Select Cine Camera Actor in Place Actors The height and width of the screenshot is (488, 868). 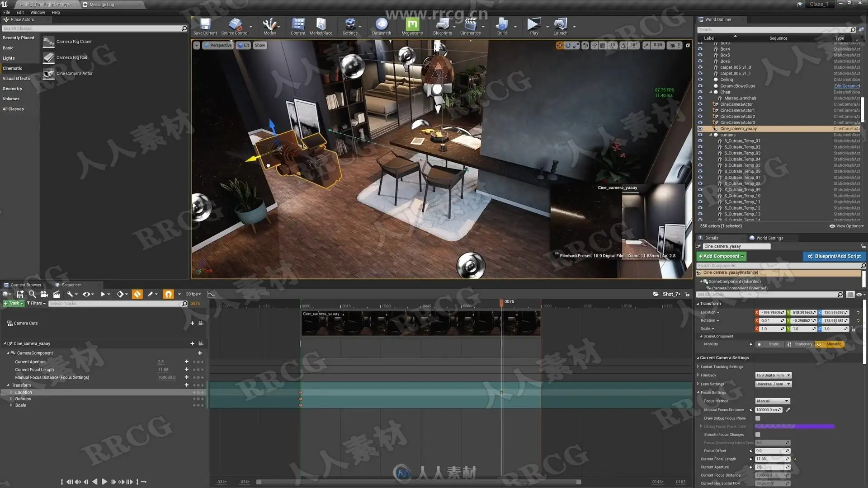pyautogui.click(x=74, y=73)
